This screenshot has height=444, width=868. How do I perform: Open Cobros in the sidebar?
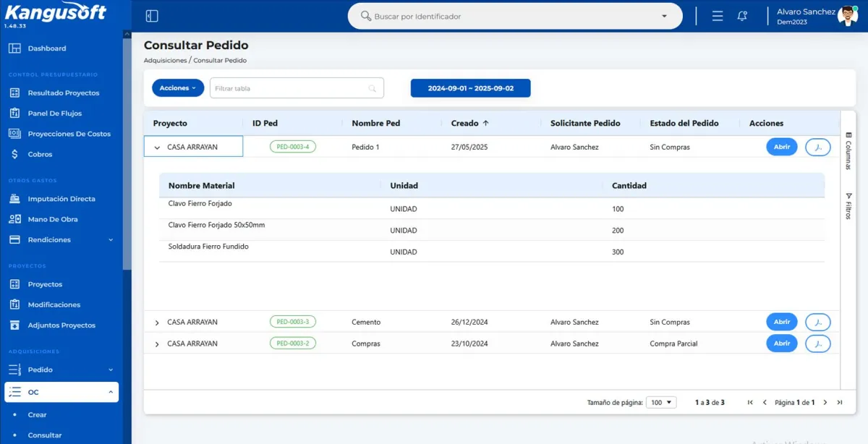40,154
